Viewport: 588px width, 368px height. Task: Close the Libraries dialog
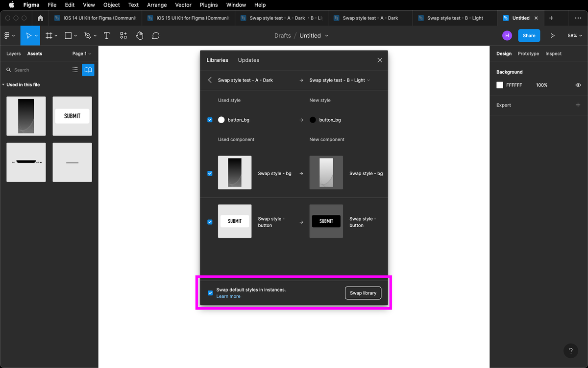point(380,60)
